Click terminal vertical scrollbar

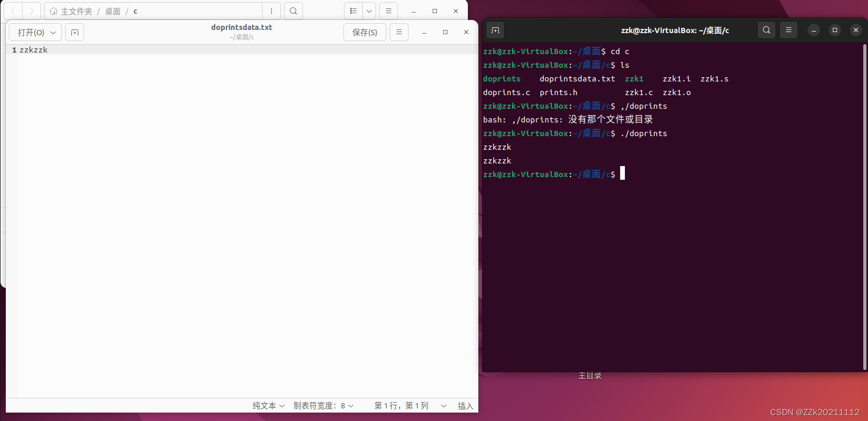pyautogui.click(x=864, y=207)
